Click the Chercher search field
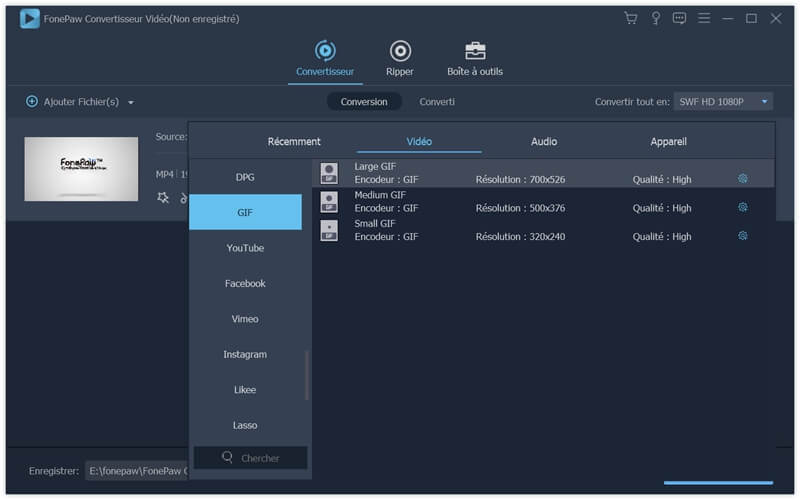 251,458
